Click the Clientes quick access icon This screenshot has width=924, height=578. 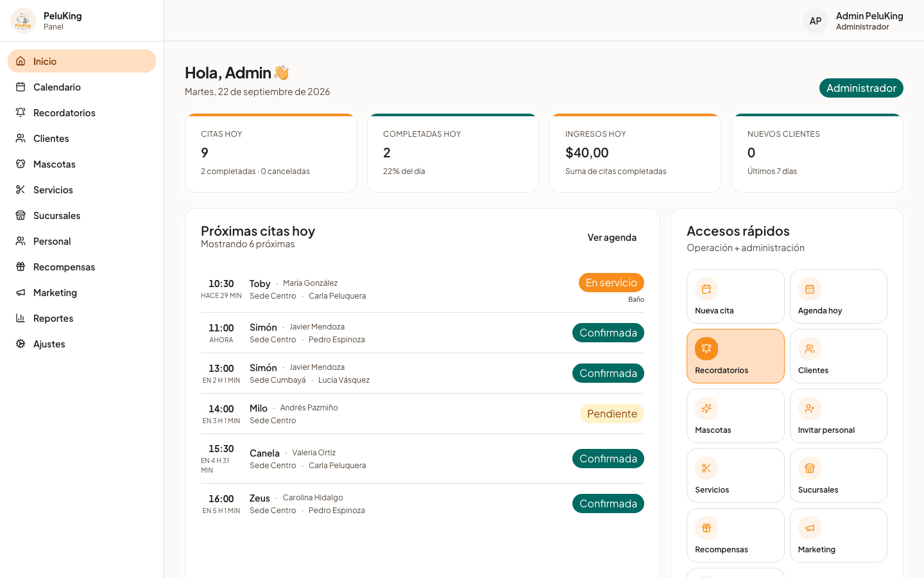point(810,349)
